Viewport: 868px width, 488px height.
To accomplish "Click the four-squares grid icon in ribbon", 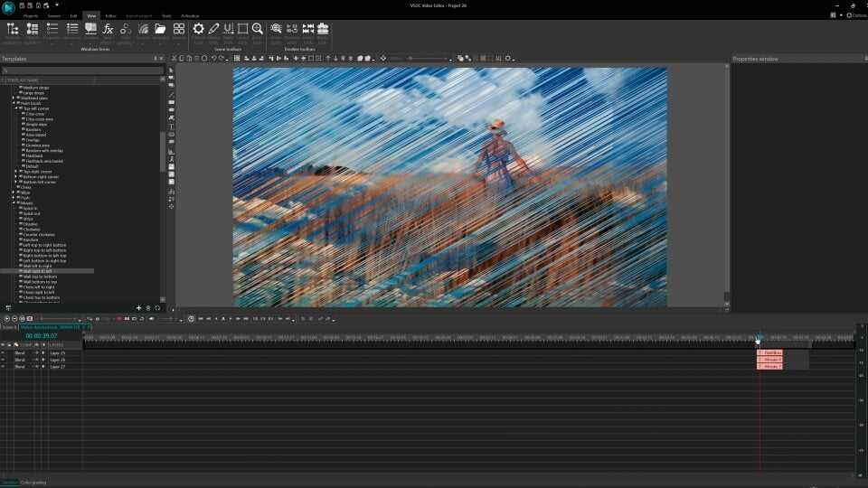I will pos(179,30).
